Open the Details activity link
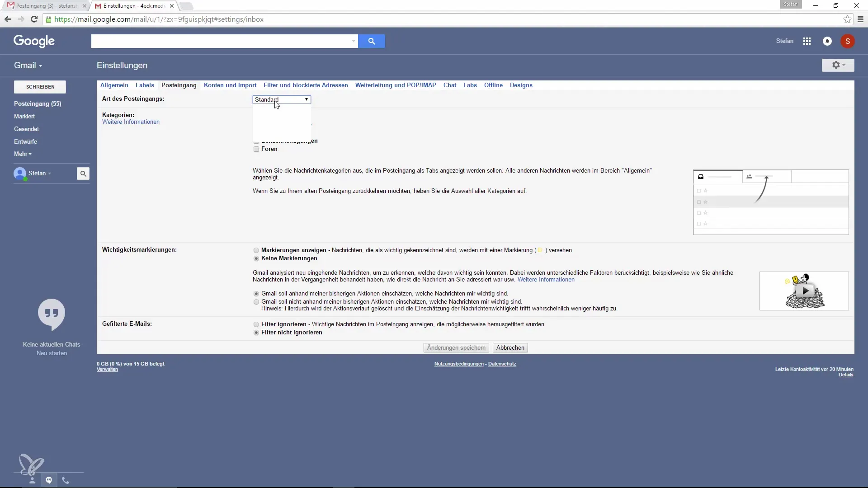868x488 pixels. point(846,375)
